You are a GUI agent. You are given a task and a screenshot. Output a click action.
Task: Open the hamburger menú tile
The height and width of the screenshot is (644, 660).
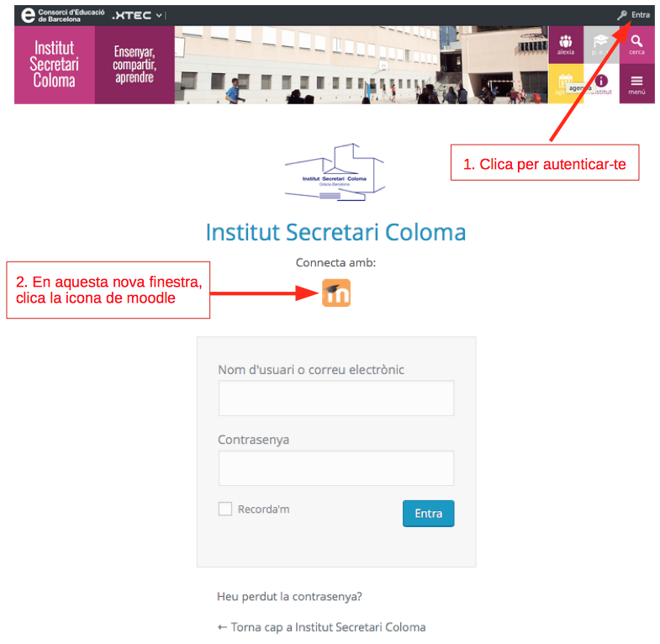[x=636, y=83]
